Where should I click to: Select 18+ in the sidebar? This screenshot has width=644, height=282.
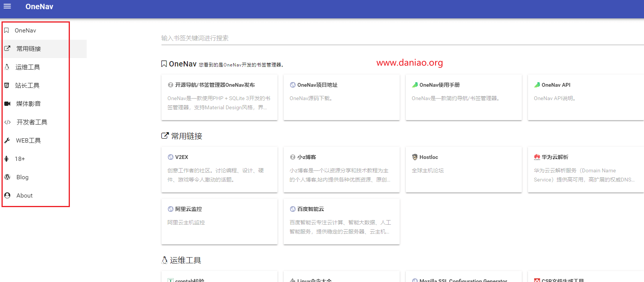[x=20, y=159]
